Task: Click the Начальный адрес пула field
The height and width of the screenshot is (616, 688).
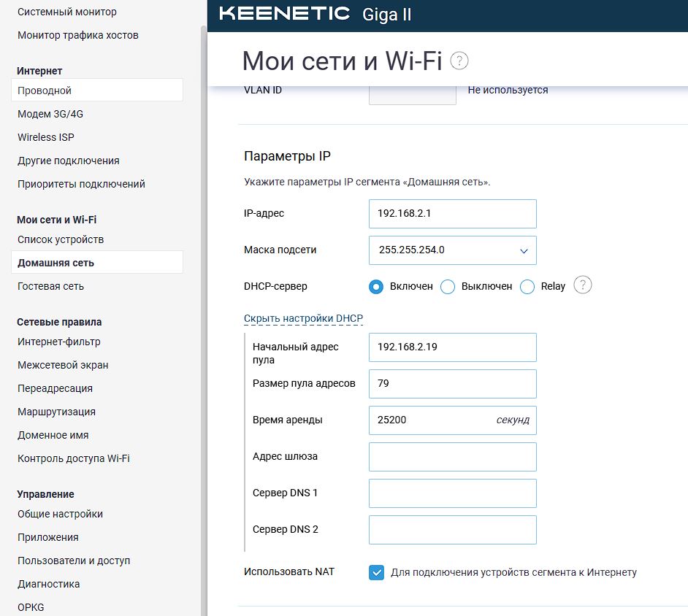Action: [452, 347]
